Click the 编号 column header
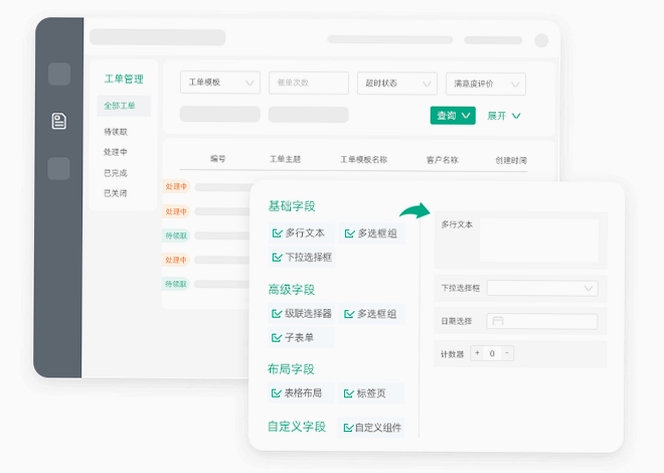 coord(218,159)
